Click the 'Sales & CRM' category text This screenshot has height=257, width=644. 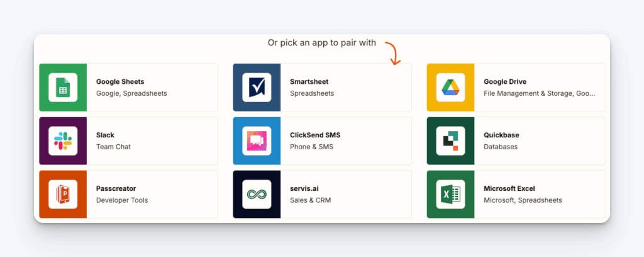(311, 200)
